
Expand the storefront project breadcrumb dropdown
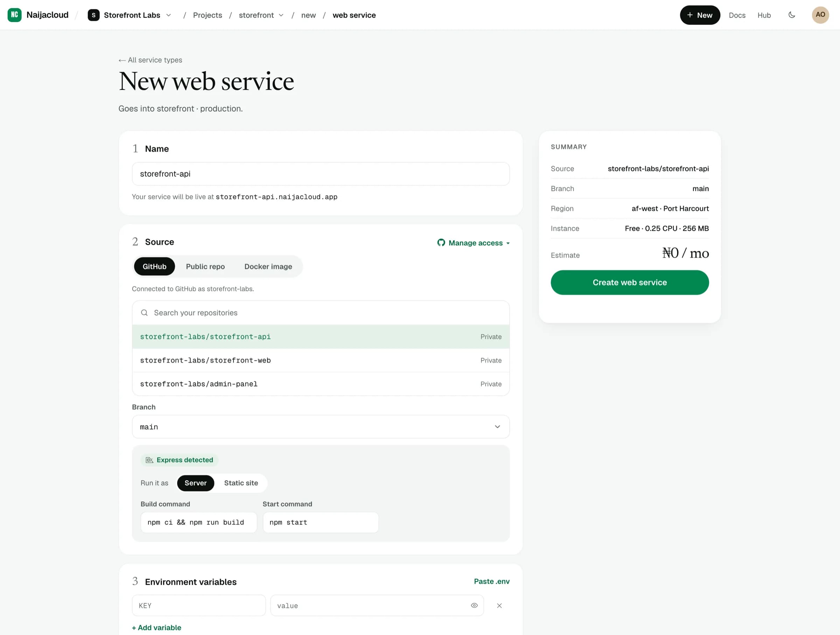(x=281, y=15)
